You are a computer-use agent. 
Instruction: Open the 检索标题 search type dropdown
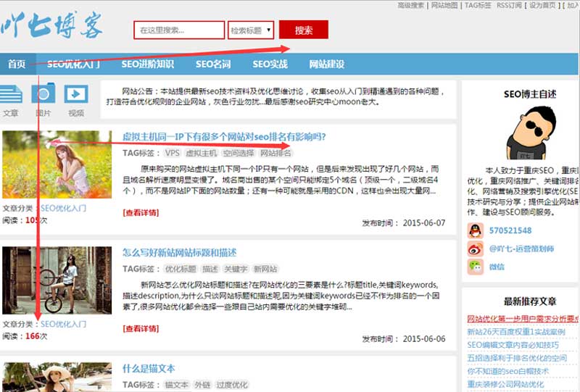251,30
